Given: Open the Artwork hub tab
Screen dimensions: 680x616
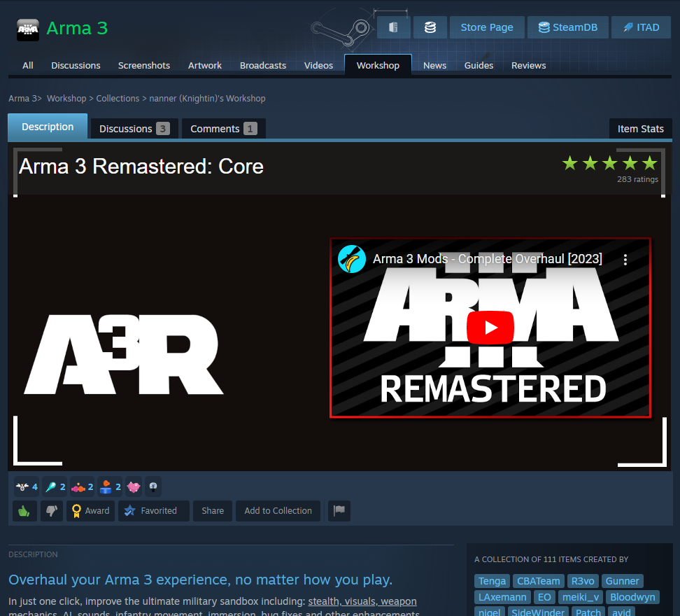Looking at the screenshot, I should tap(205, 66).
